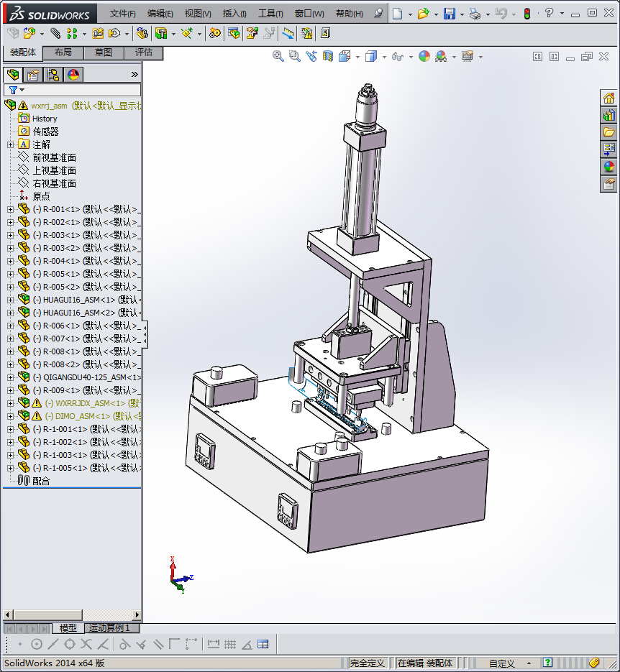Select the 前视基准面 plane
620x672 pixels.
point(54,157)
